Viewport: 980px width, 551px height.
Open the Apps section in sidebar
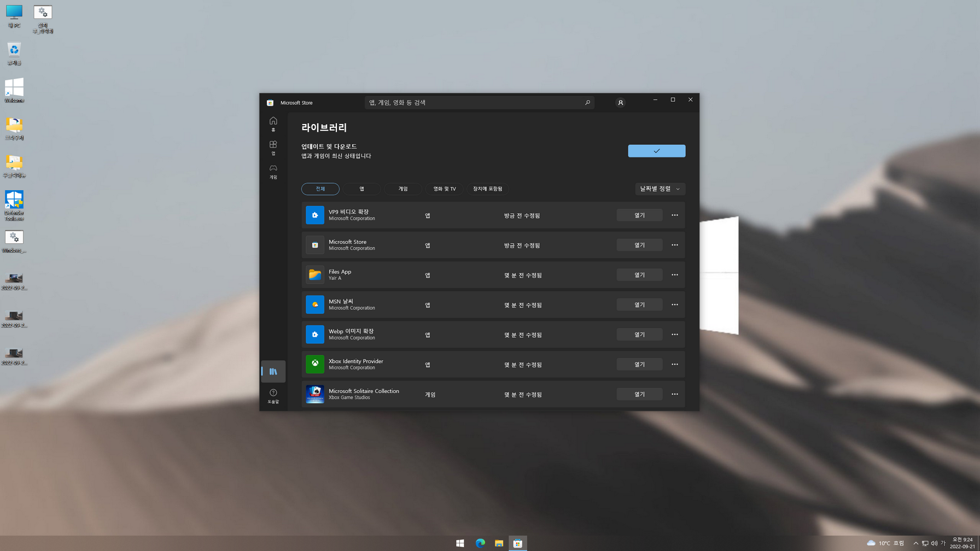pyautogui.click(x=273, y=148)
